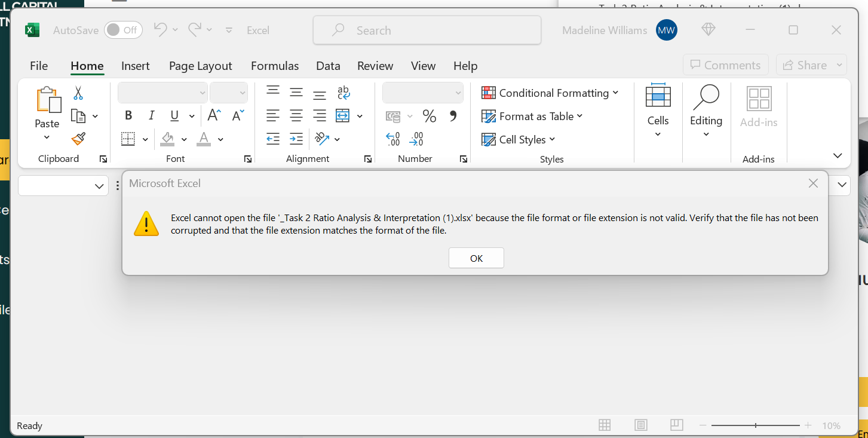
Task: Click the Percent Style icon
Action: [x=429, y=116]
